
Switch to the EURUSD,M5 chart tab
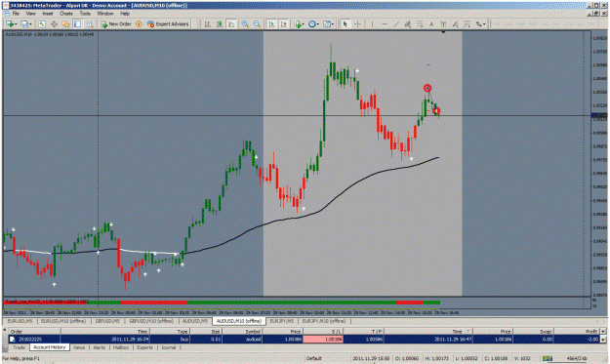(20, 321)
